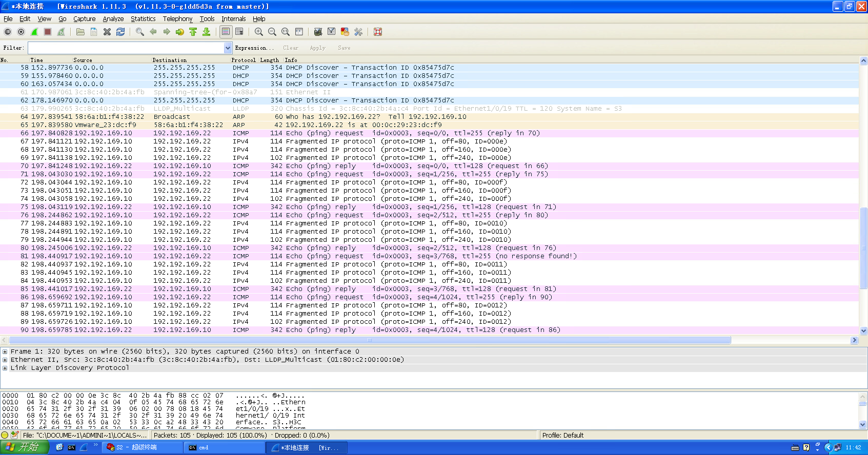
Task: Open the filter history dropdown arrow
Action: (x=228, y=48)
